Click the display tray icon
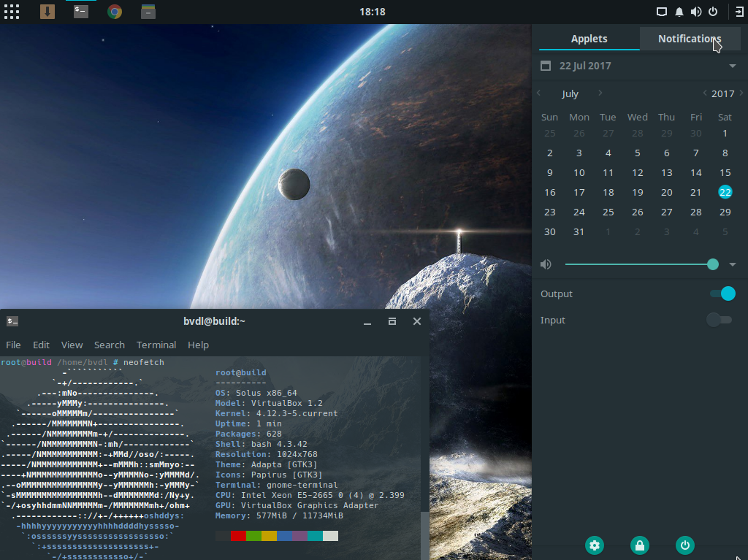 point(662,12)
